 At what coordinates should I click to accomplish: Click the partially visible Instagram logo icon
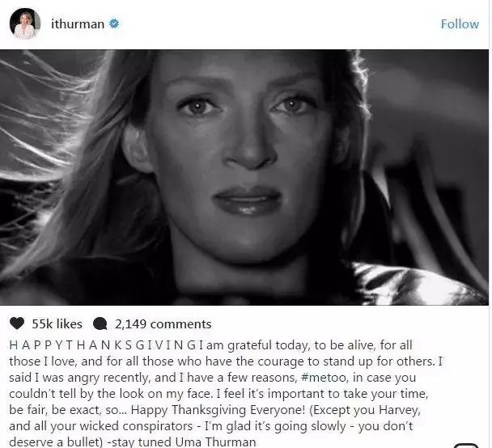(x=466, y=446)
